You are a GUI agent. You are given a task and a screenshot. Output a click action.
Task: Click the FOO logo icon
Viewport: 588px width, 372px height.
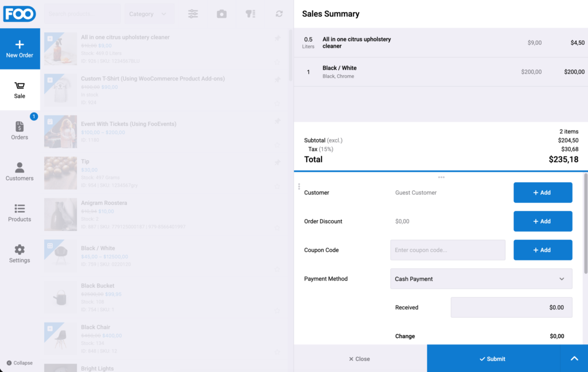20,14
